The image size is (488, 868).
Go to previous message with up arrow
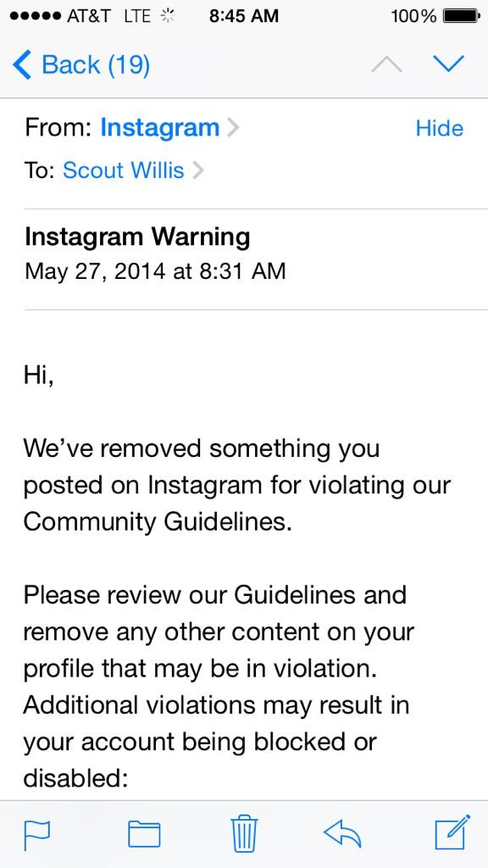386,64
